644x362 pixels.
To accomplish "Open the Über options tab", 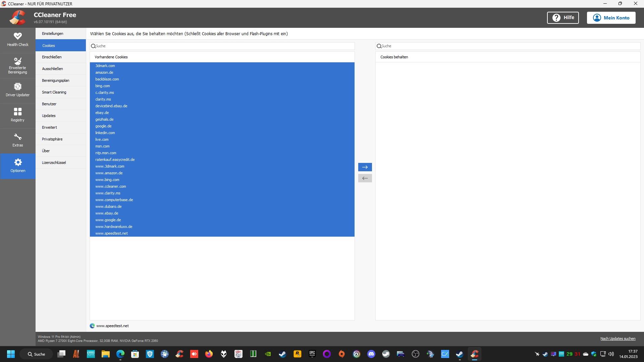I will [61, 151].
